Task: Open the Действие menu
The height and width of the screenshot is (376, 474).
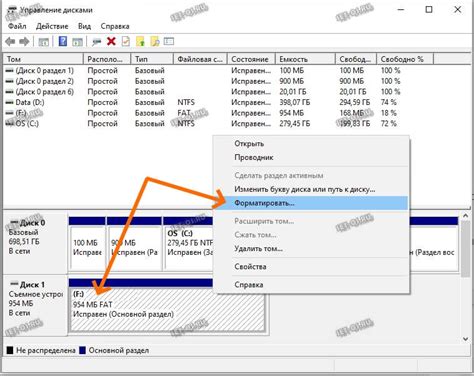Action: pyautogui.click(x=52, y=26)
